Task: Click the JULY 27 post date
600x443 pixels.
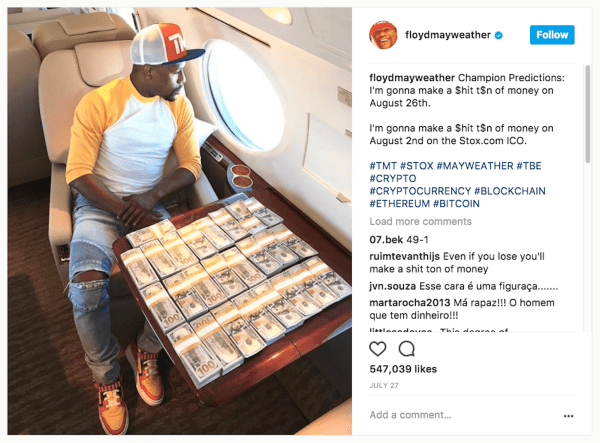Action: click(384, 386)
